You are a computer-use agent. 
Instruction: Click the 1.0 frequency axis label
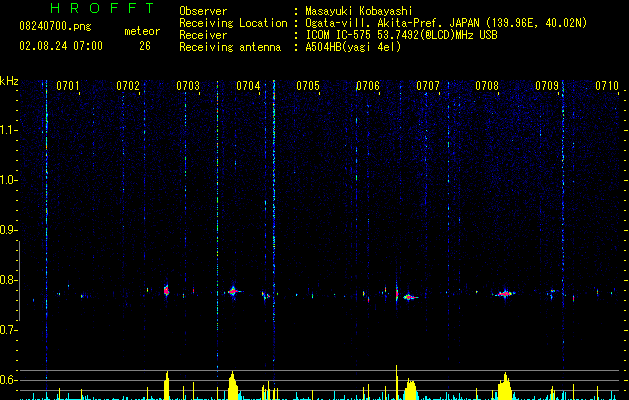[x=8, y=180]
